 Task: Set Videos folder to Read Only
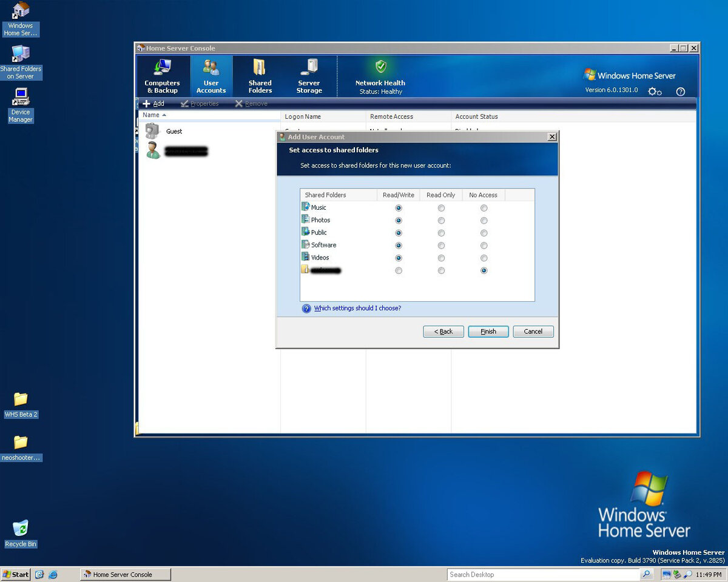[441, 258]
